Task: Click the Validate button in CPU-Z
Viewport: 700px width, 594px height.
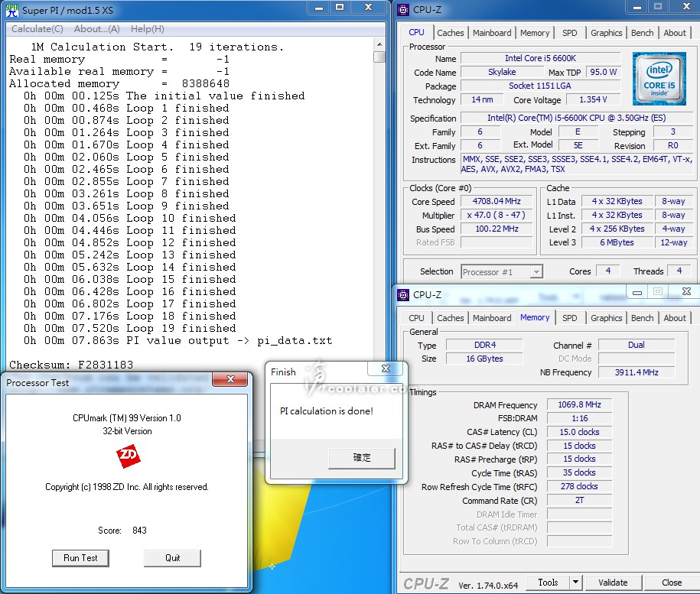Action: click(613, 582)
